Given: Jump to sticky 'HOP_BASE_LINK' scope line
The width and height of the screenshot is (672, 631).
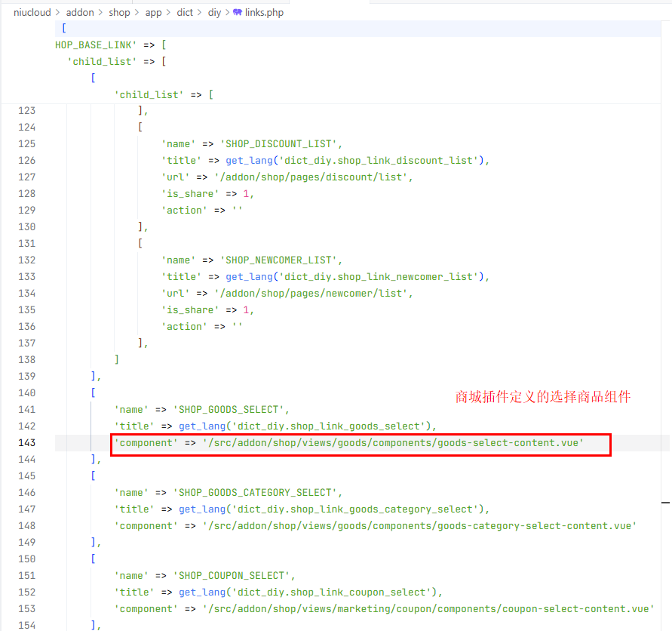Looking at the screenshot, I should (106, 45).
